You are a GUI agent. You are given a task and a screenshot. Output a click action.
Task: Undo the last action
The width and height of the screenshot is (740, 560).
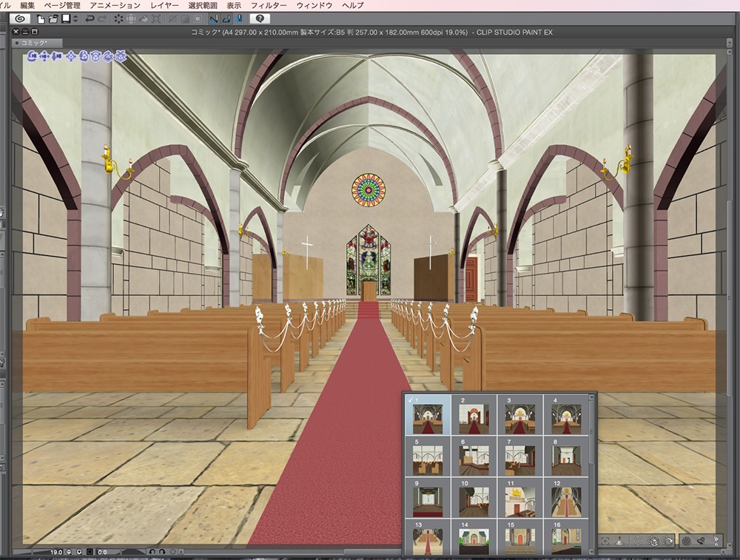tap(90, 19)
